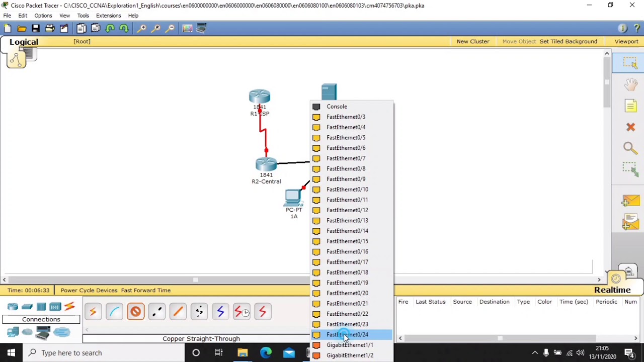The width and height of the screenshot is (644, 362).
Task: Choose automatic connection type lightning icon
Action: point(93,312)
